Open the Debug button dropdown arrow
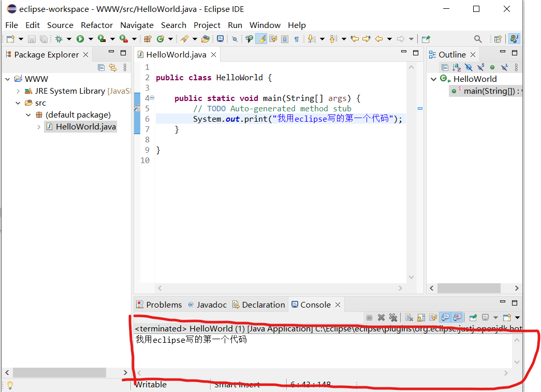 click(69, 39)
